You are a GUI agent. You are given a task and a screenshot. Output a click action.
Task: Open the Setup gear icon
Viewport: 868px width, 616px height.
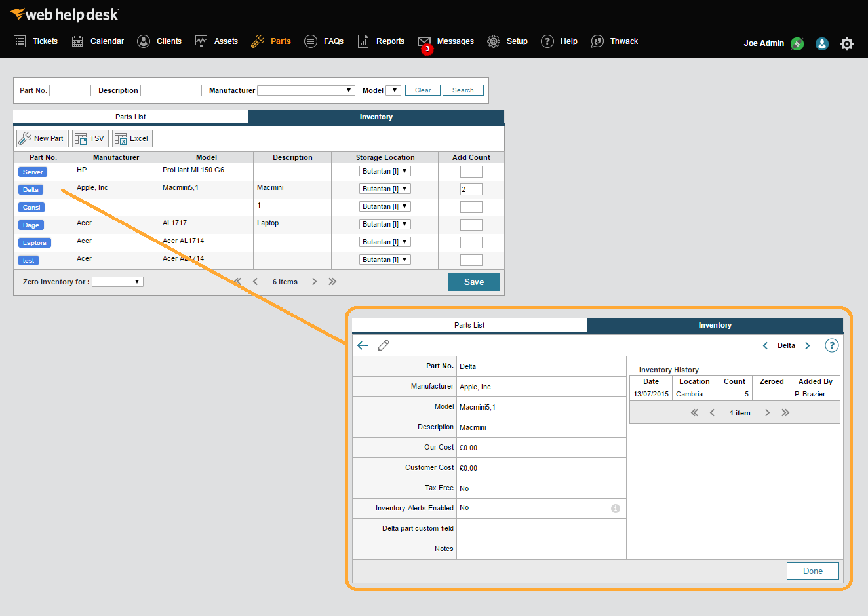[494, 41]
